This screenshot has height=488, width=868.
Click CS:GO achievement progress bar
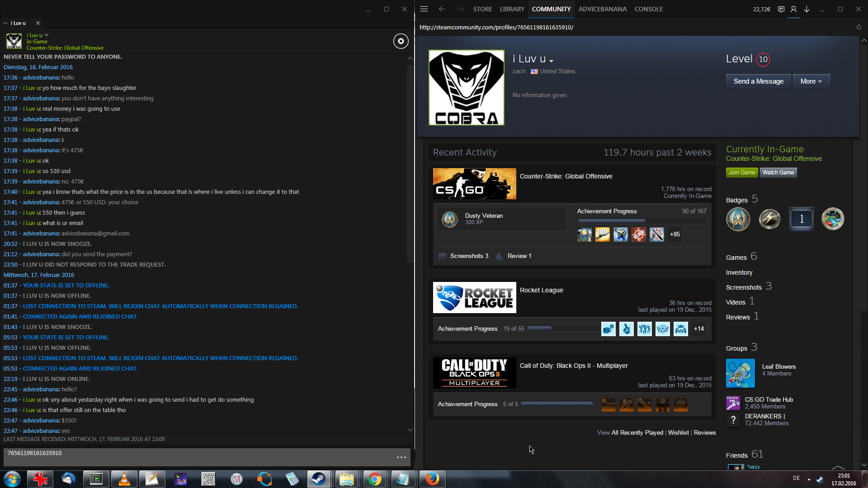(642, 221)
